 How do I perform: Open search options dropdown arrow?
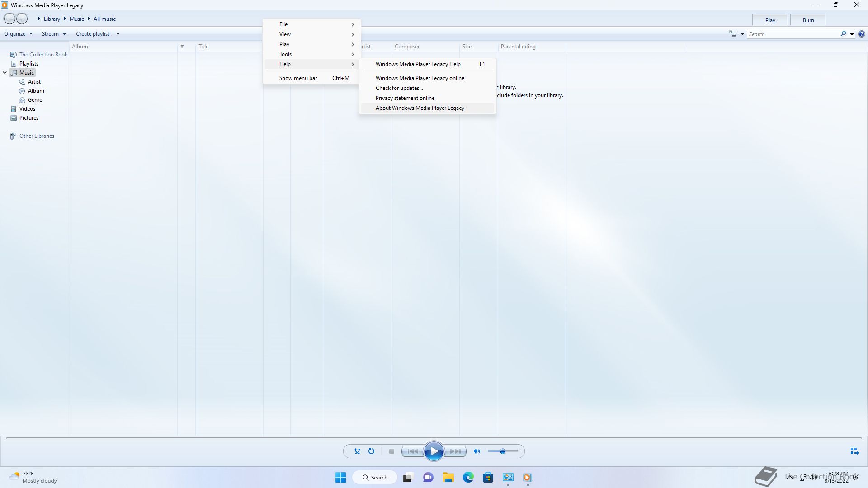pos(852,34)
